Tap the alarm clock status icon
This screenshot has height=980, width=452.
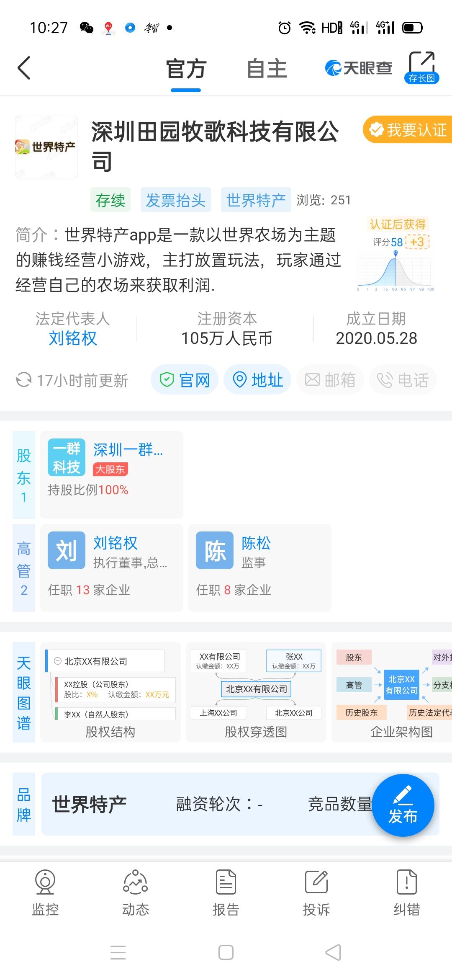[x=285, y=28]
